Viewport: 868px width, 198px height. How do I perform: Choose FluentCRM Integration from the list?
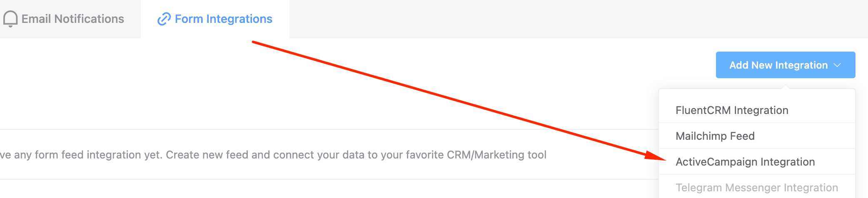click(757, 110)
